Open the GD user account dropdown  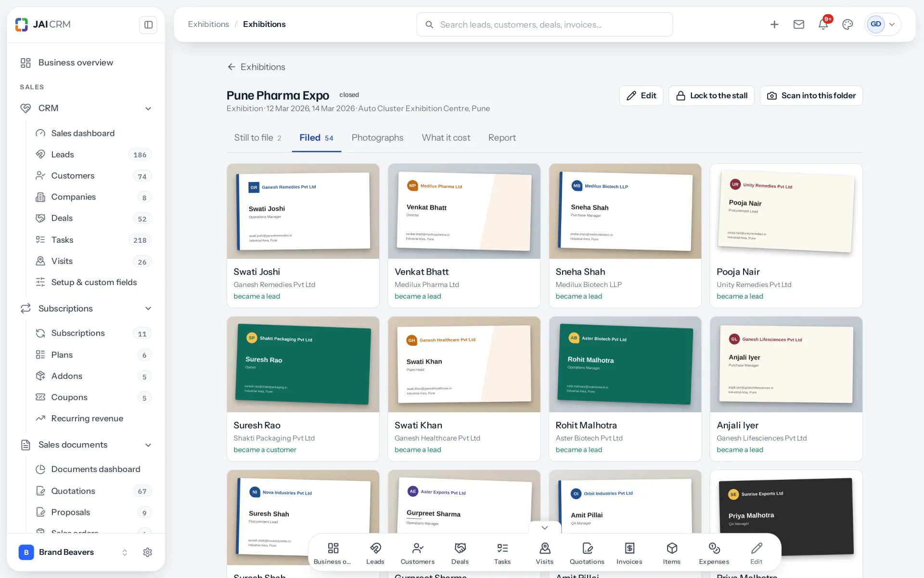click(883, 25)
